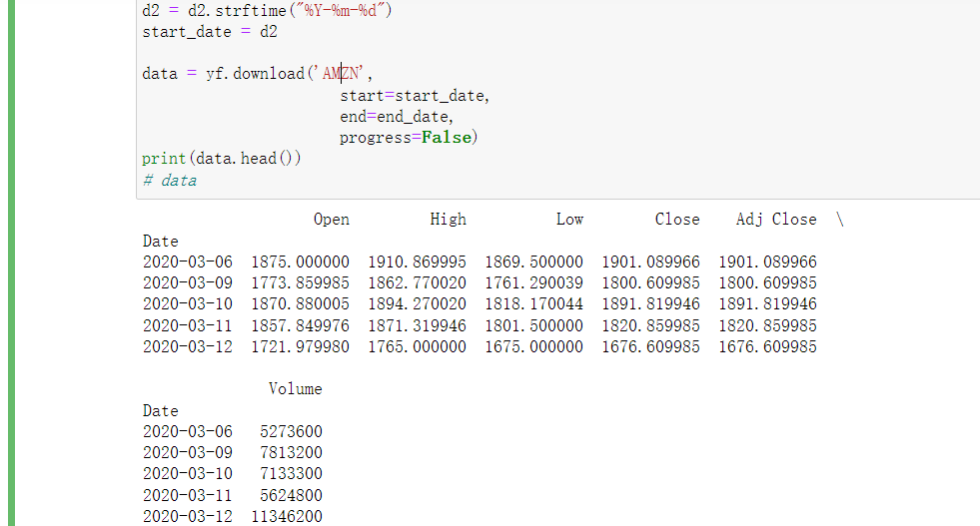The width and height of the screenshot is (980, 526).
Task: Click Volume value 7133300
Action: [292, 473]
